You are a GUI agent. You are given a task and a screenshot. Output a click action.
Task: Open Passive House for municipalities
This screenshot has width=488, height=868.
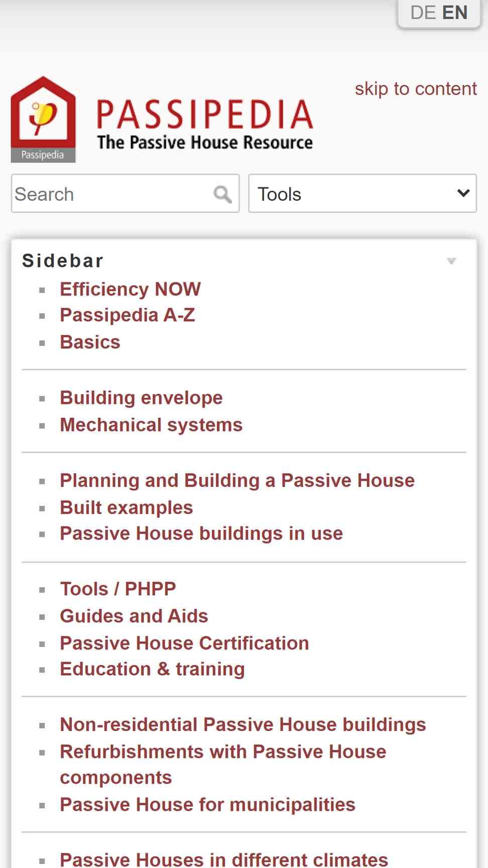pyautogui.click(x=208, y=804)
